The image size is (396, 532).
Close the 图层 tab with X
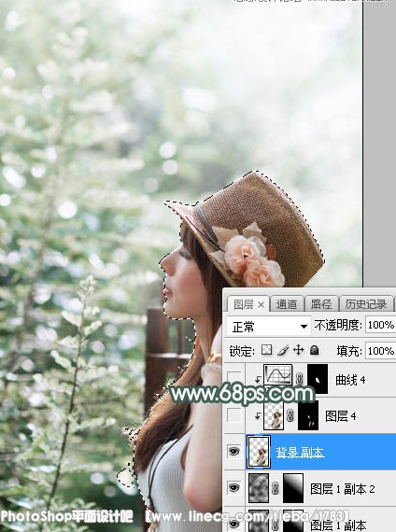point(261,304)
